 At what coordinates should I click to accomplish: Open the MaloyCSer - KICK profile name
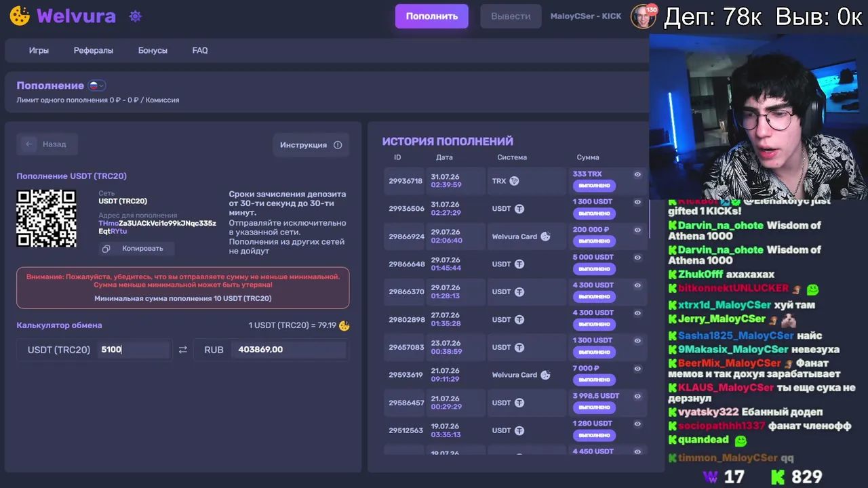(x=586, y=16)
